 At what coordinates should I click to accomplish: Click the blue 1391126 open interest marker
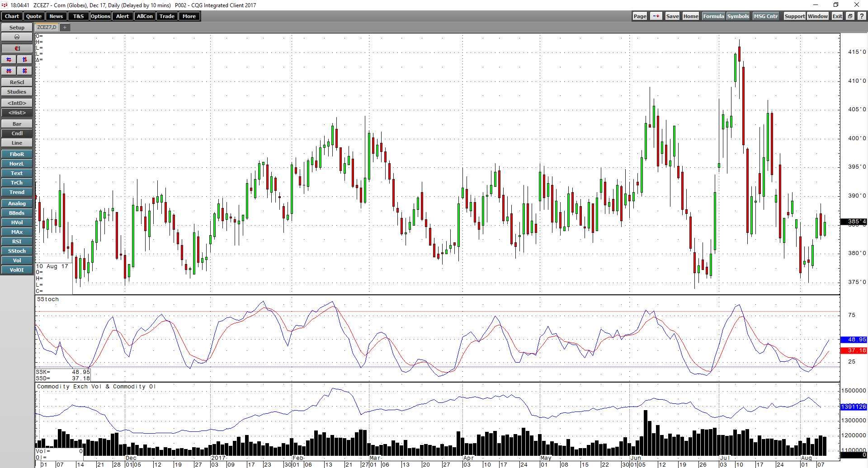point(854,407)
